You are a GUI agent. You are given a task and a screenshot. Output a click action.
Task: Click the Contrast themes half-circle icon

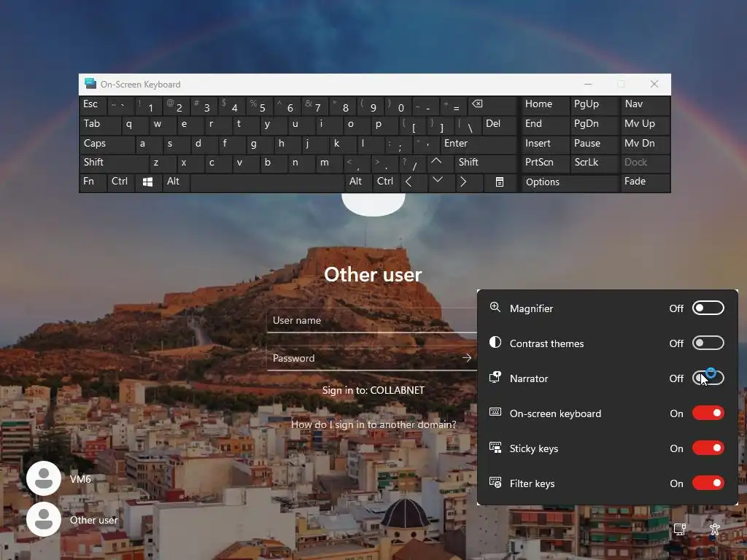tap(495, 343)
